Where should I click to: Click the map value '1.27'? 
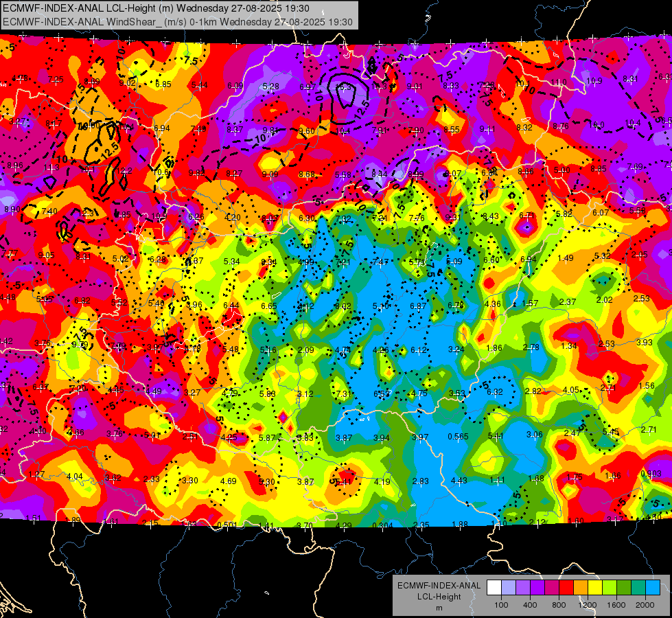point(36,474)
